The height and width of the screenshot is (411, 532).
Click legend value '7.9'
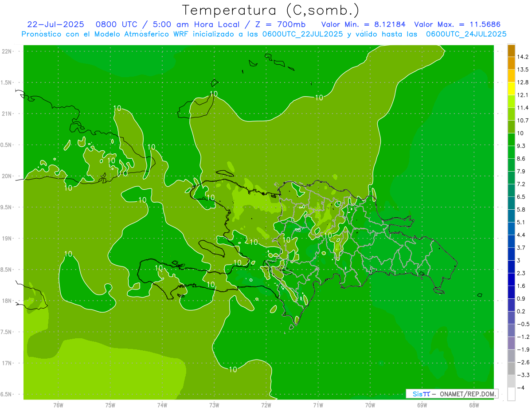521,172
